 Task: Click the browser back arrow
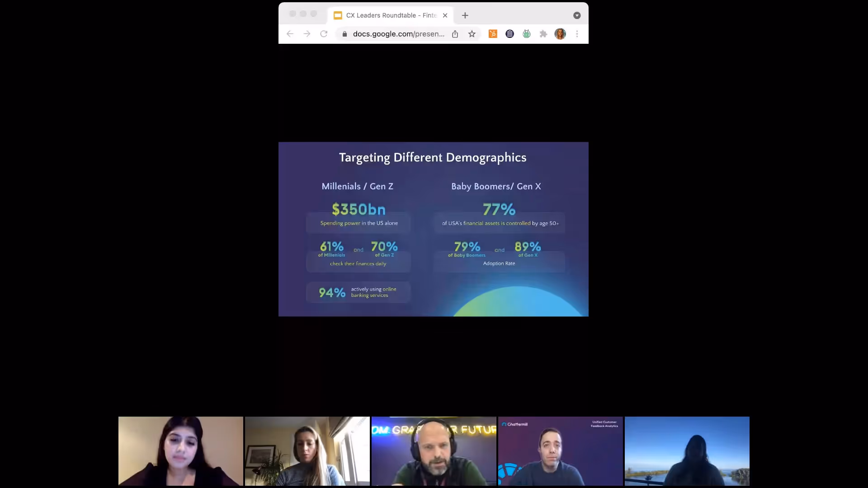[x=290, y=34]
